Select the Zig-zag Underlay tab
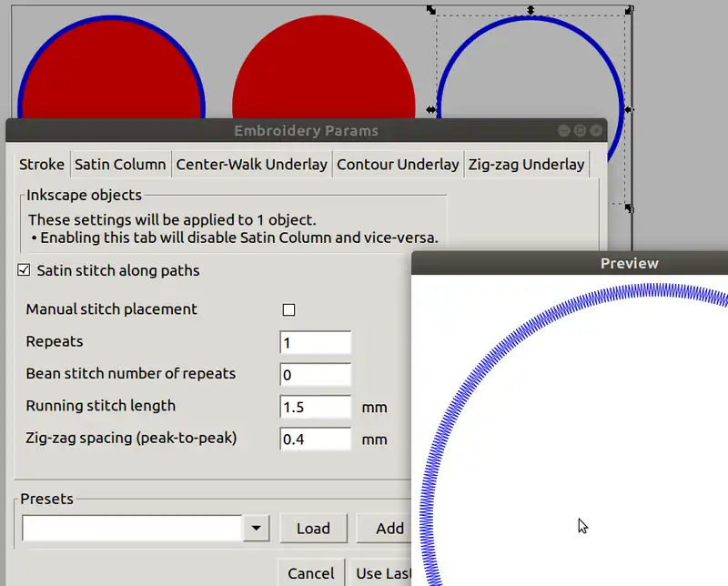 pos(526,165)
